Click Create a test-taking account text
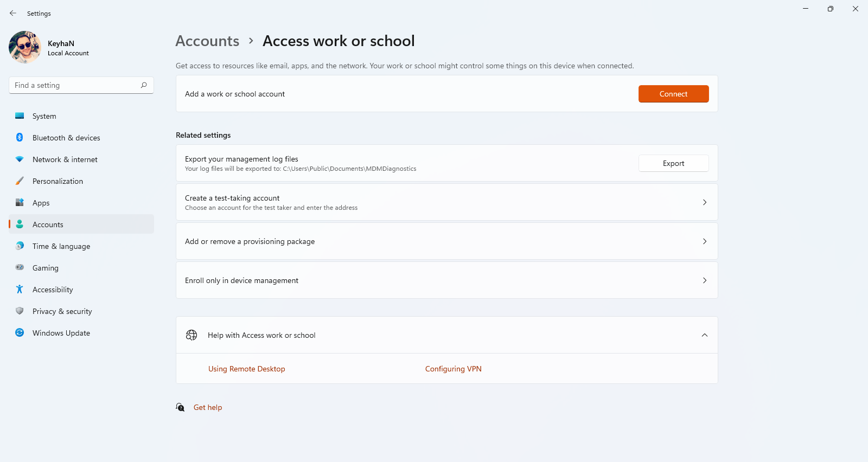Screen dimensions: 868x462 click(232, 198)
